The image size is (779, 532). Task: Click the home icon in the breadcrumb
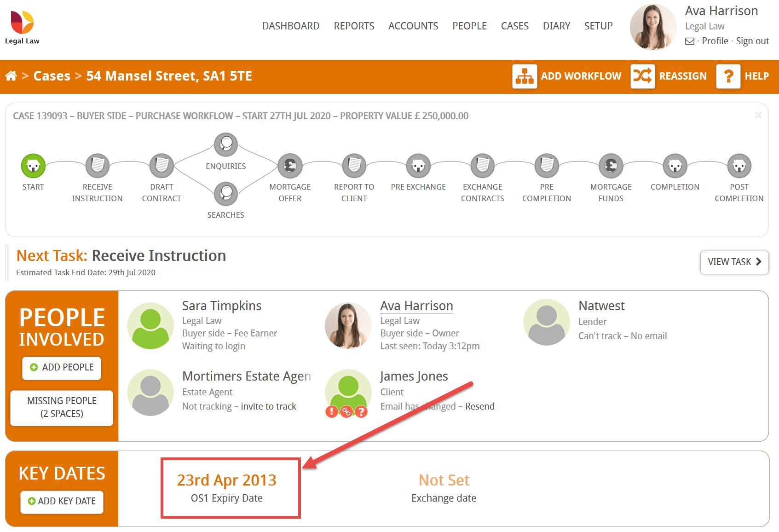pyautogui.click(x=11, y=75)
